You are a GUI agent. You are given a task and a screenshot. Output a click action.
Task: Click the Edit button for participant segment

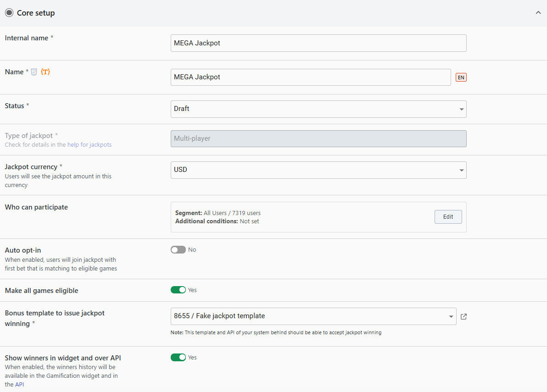pyautogui.click(x=448, y=217)
